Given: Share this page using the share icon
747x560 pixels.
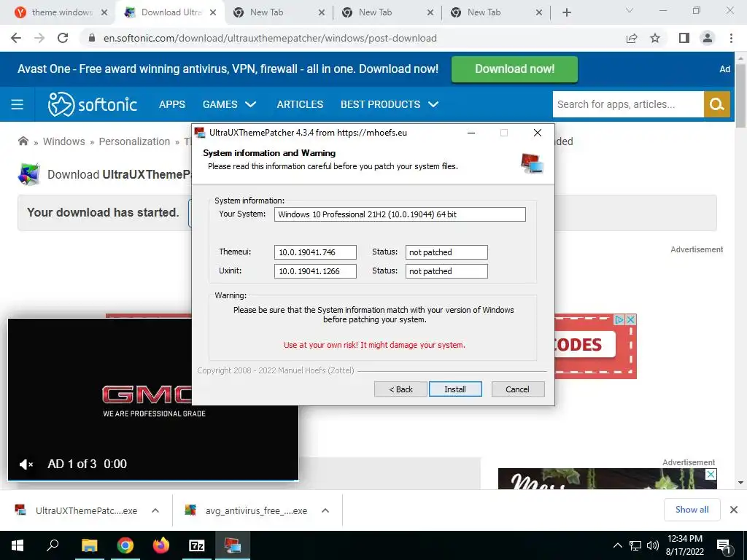Looking at the screenshot, I should pyautogui.click(x=632, y=38).
